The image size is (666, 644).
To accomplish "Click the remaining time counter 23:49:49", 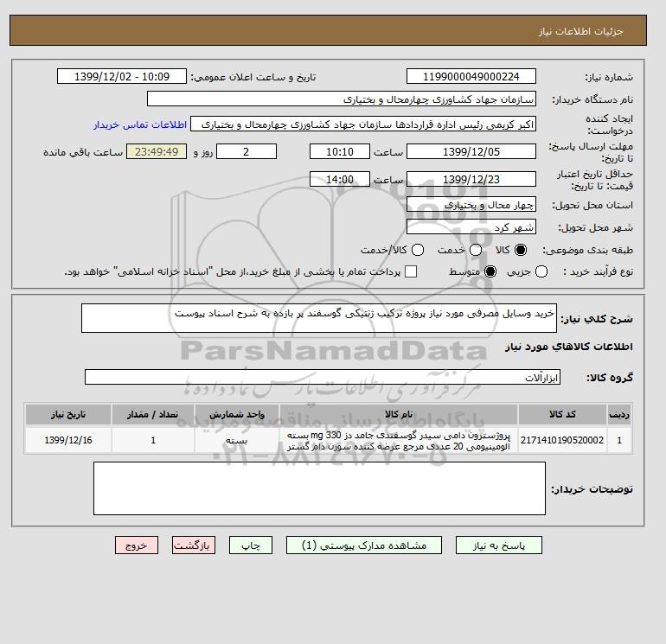I will (x=157, y=151).
